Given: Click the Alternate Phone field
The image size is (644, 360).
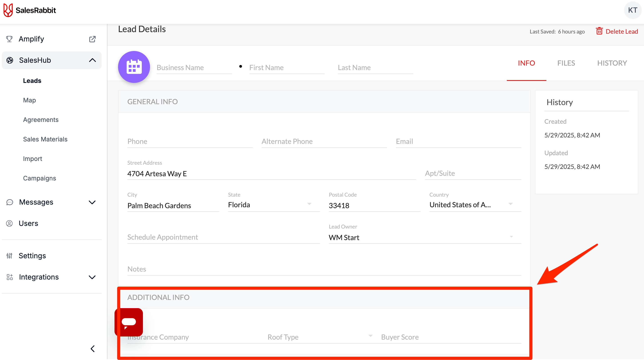Looking at the screenshot, I should pos(324,141).
